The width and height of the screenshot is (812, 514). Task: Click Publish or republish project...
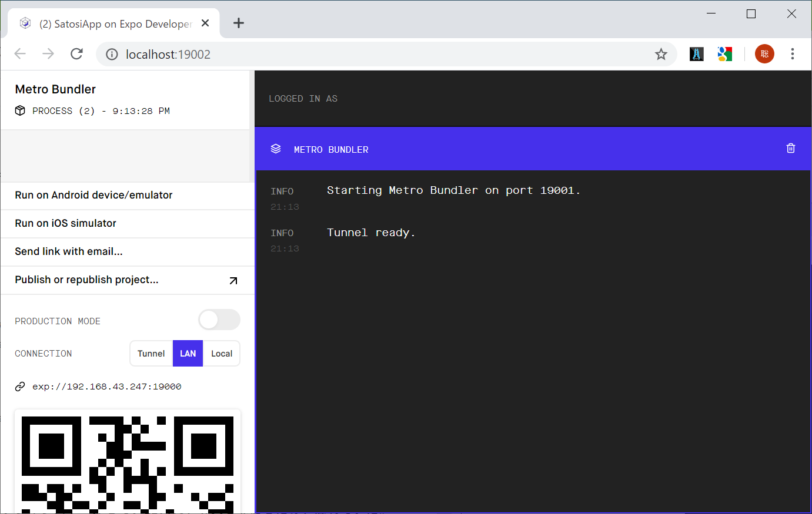pos(127,280)
